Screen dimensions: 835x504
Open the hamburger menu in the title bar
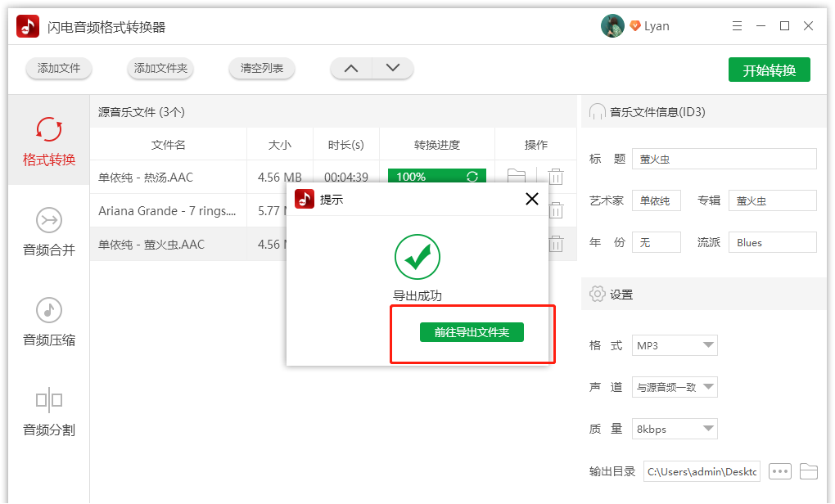click(x=736, y=25)
